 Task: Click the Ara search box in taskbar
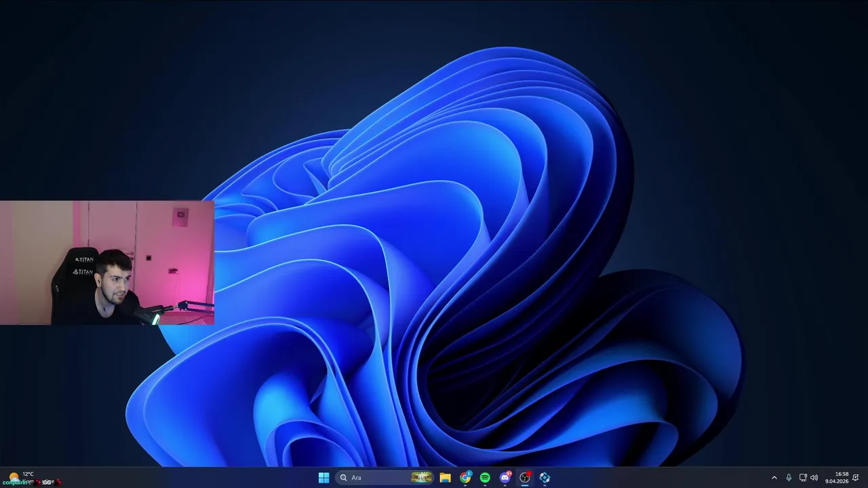click(384, 478)
